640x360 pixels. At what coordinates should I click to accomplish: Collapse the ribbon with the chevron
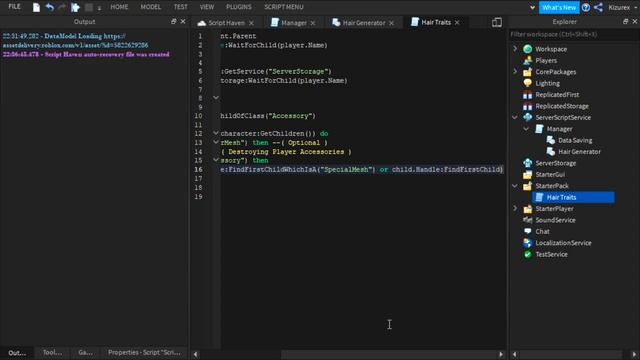[x=532, y=7]
